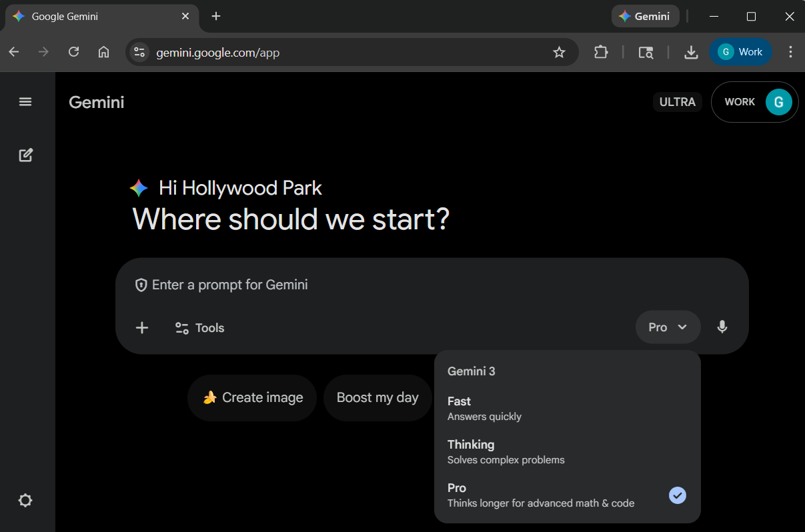Bookmark page with star icon
Screen dimensions: 805x532
coord(559,52)
